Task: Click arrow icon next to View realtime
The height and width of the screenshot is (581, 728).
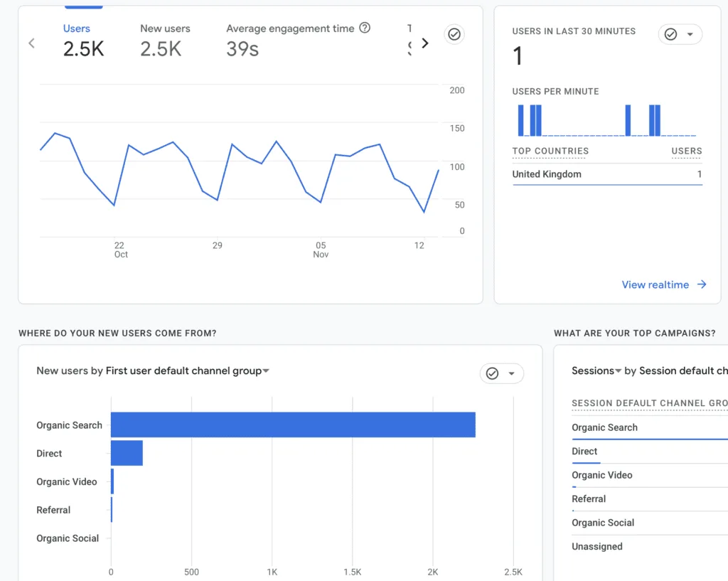Action: click(x=702, y=284)
